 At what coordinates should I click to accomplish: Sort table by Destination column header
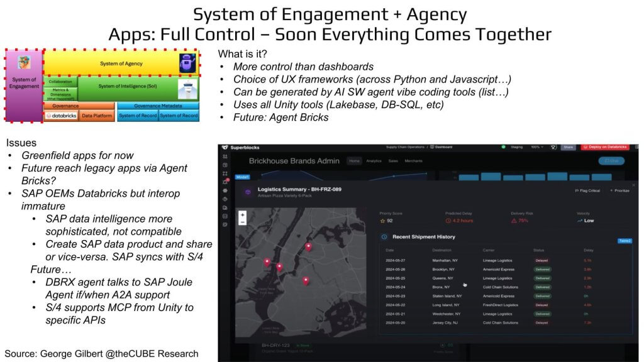point(441,250)
